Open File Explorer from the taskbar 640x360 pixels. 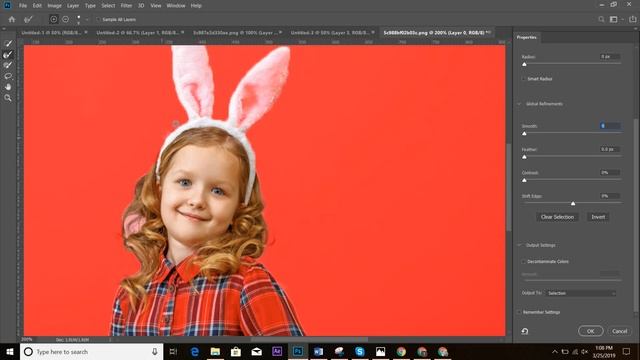[x=215, y=351]
